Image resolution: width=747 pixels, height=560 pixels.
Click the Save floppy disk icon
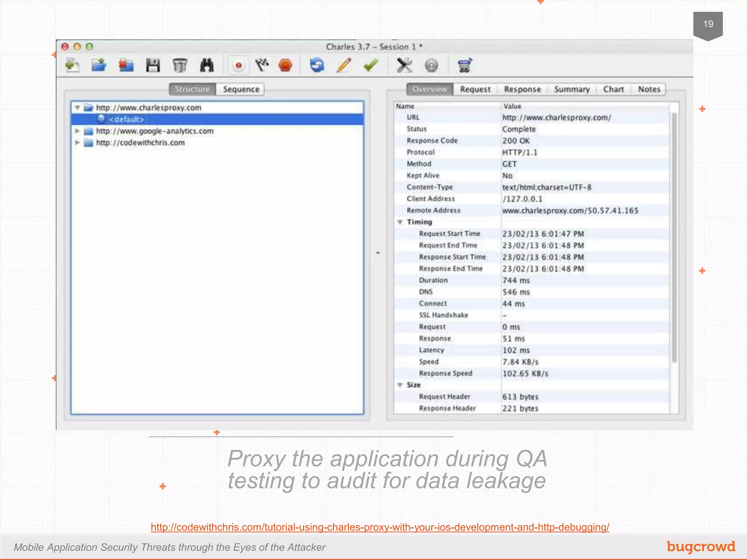point(153,66)
